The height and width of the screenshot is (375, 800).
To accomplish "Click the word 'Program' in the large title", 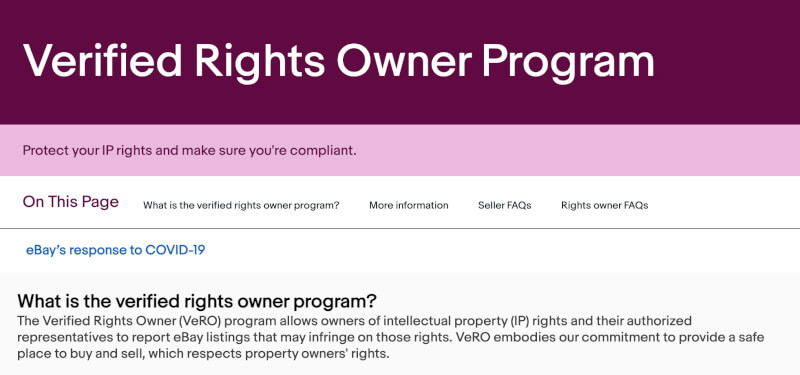I will [568, 63].
